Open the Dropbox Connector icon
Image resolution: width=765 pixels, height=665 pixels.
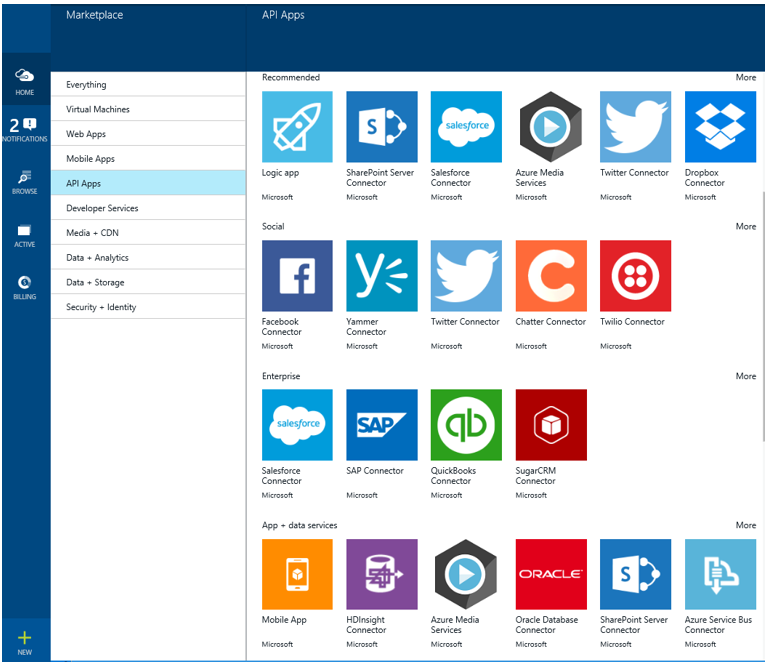coord(720,126)
